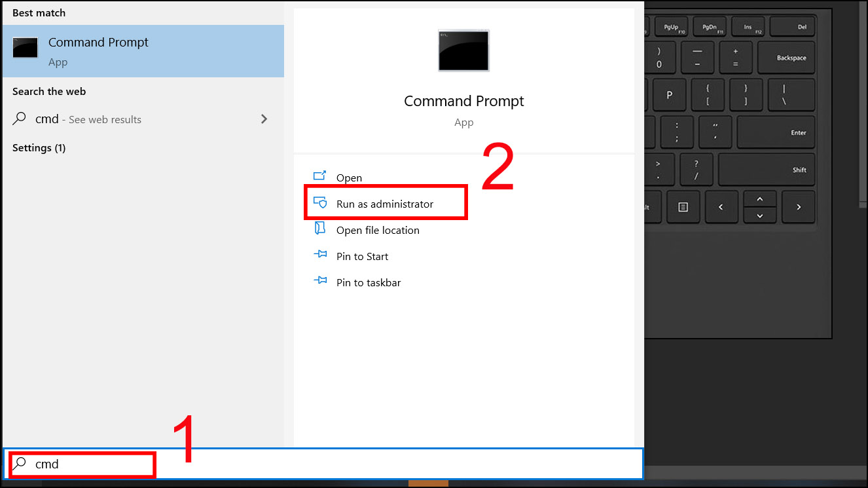The image size is (868, 488).
Task: Click the right arrow key on keyboard image
Action: (799, 207)
